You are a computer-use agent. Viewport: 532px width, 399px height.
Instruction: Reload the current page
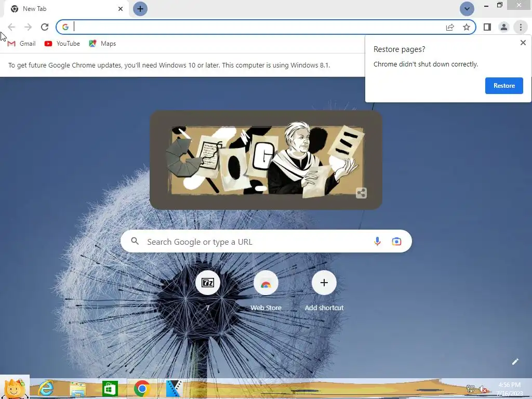click(x=45, y=27)
